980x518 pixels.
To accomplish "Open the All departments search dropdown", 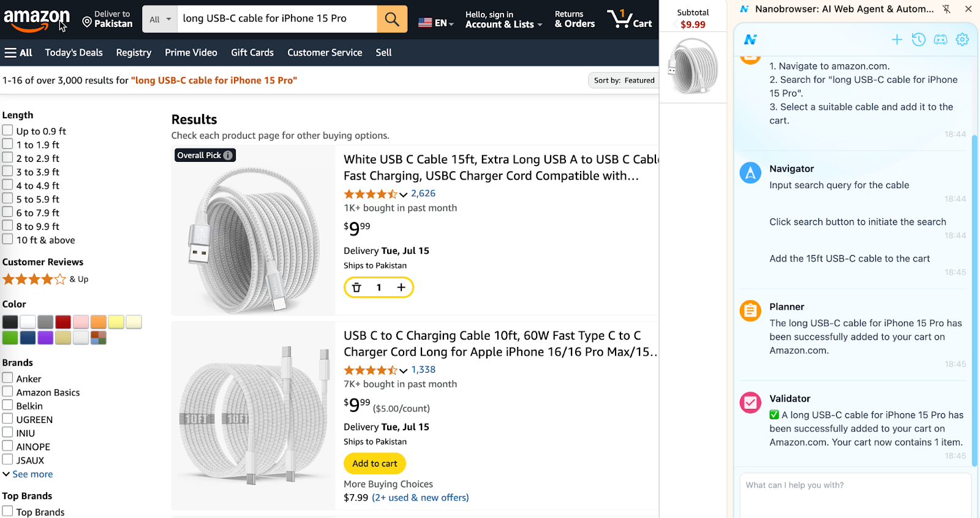I will coord(160,19).
